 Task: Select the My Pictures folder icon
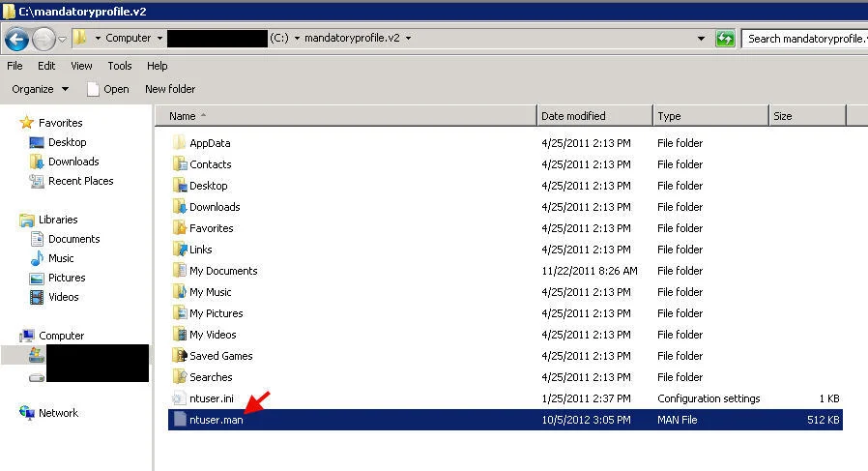180,312
